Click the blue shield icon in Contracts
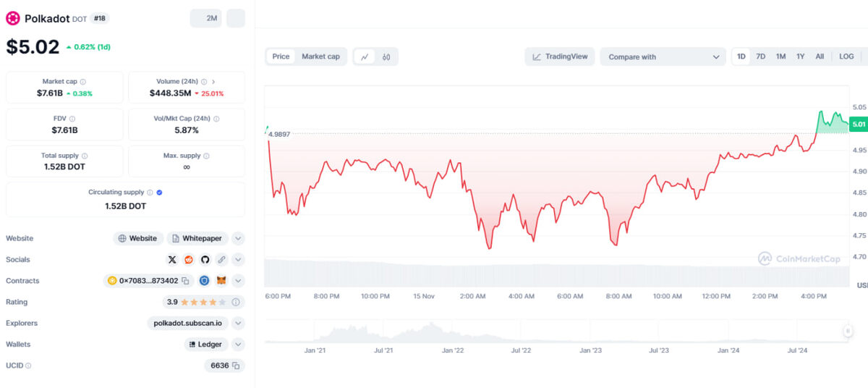The height and width of the screenshot is (388, 868). (x=205, y=281)
